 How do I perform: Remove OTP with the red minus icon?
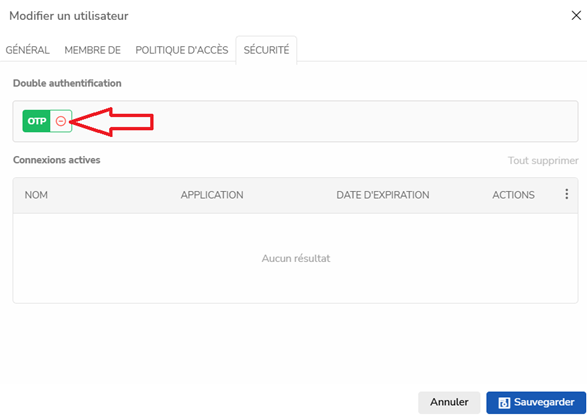[61, 121]
